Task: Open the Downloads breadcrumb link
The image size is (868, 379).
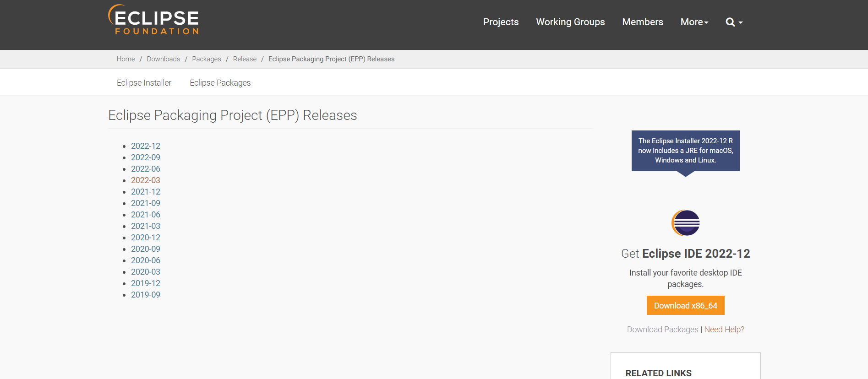Action: click(x=164, y=59)
